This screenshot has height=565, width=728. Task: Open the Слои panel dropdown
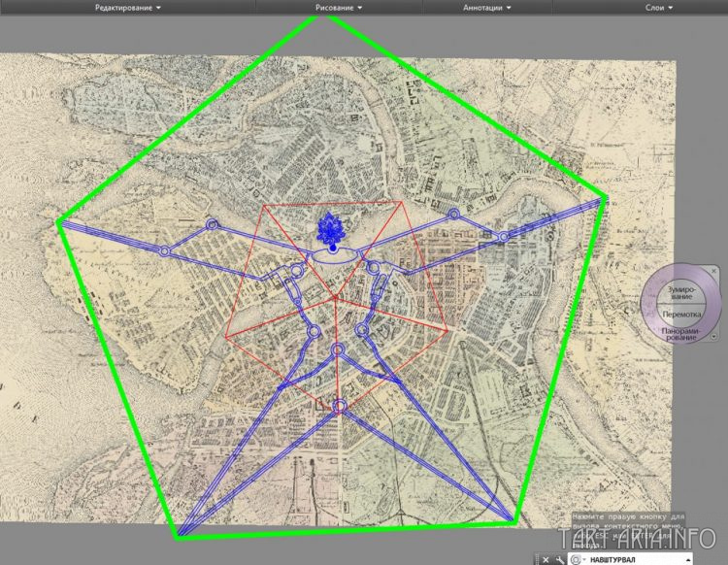[659, 8]
